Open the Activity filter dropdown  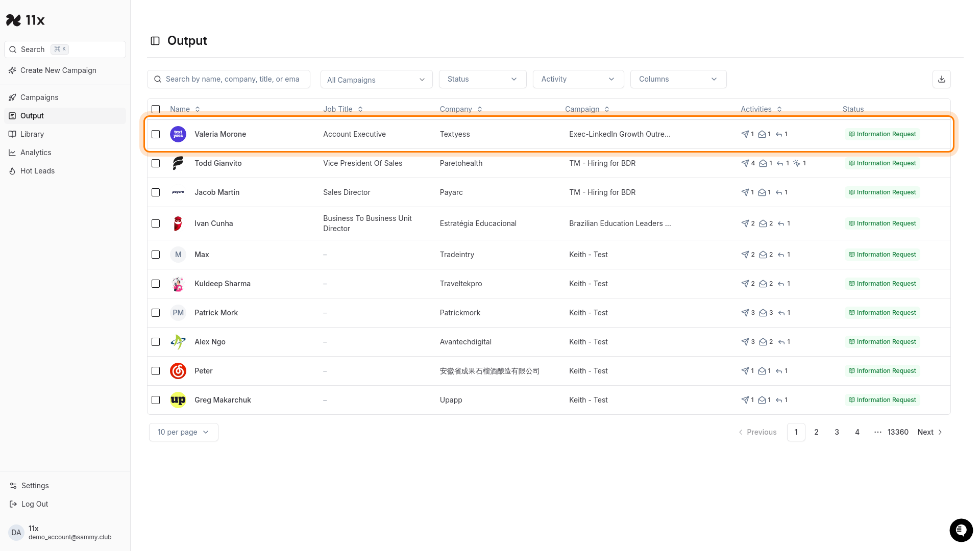click(x=578, y=79)
